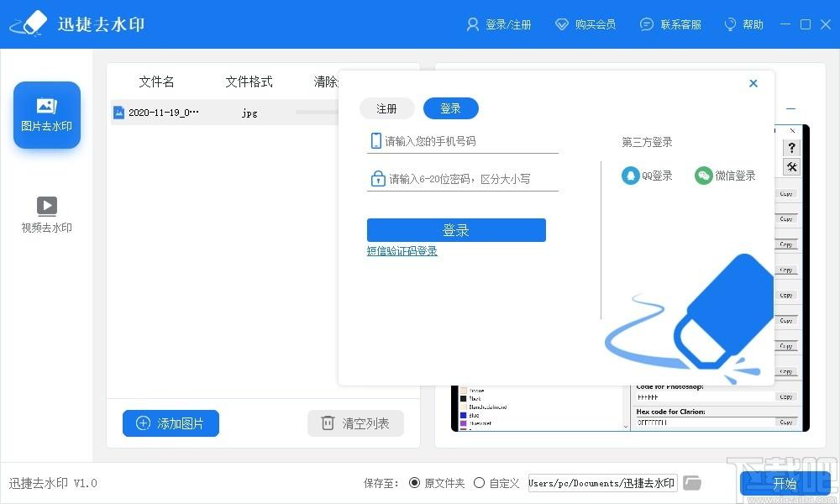Minimize the 迅捷去水印 window
Viewport: 840px width, 504px height.
[785, 24]
